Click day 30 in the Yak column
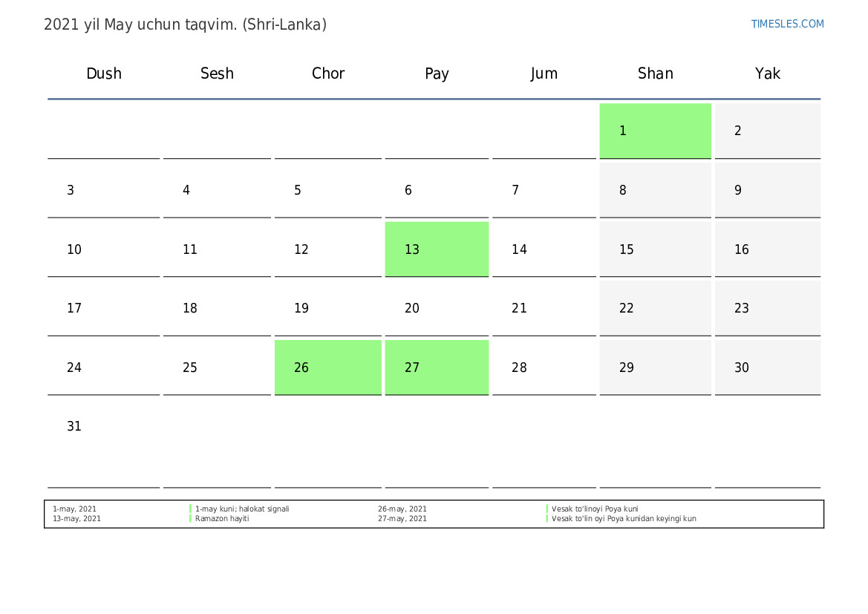Image resolution: width=868 pixels, height=614 pixels. [x=767, y=368]
